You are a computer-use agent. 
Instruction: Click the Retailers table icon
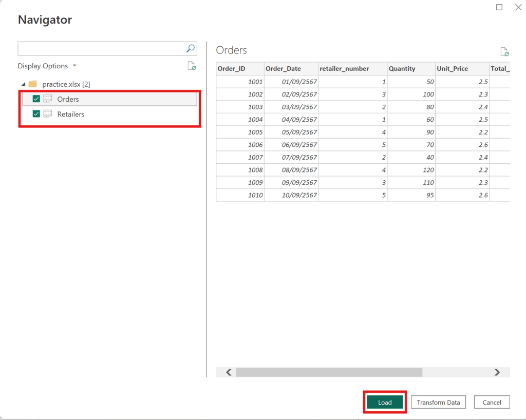point(48,114)
